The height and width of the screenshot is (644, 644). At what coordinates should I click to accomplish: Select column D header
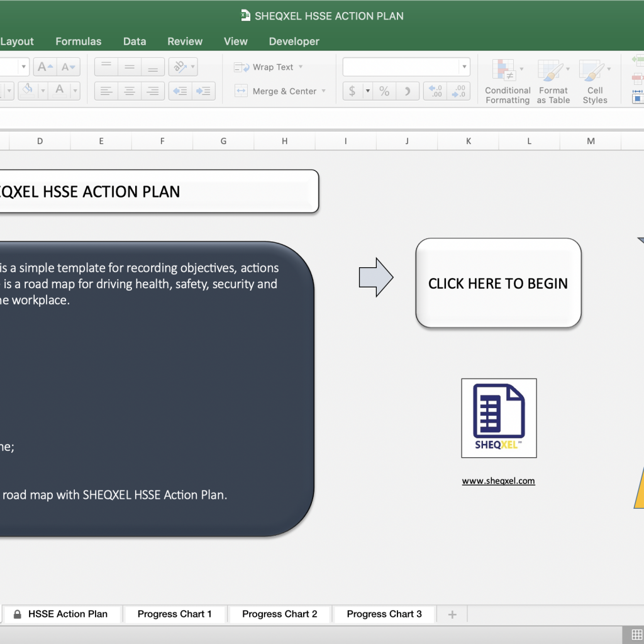[x=40, y=142]
